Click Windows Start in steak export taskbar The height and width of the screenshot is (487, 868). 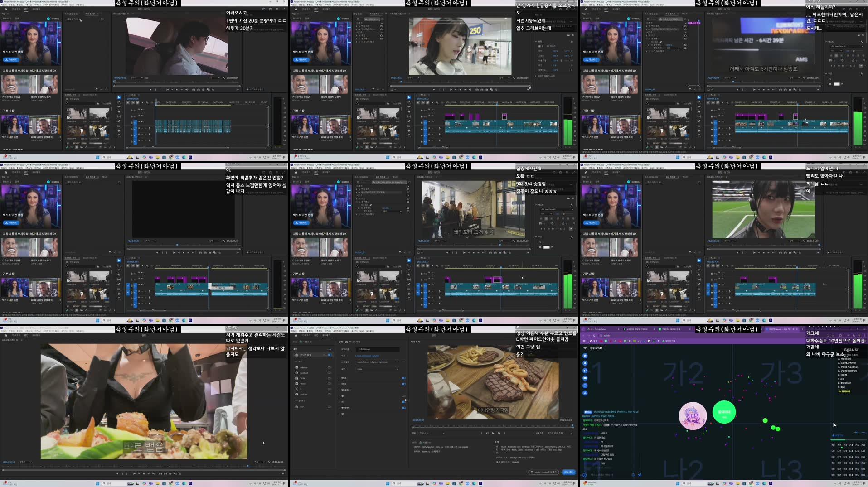coord(388,483)
